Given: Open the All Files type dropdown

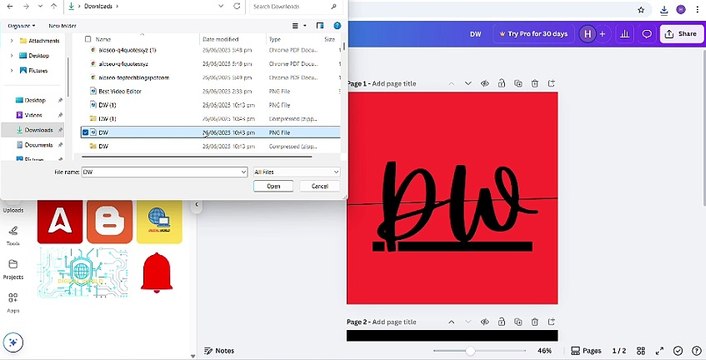Looking at the screenshot, I should [296, 172].
